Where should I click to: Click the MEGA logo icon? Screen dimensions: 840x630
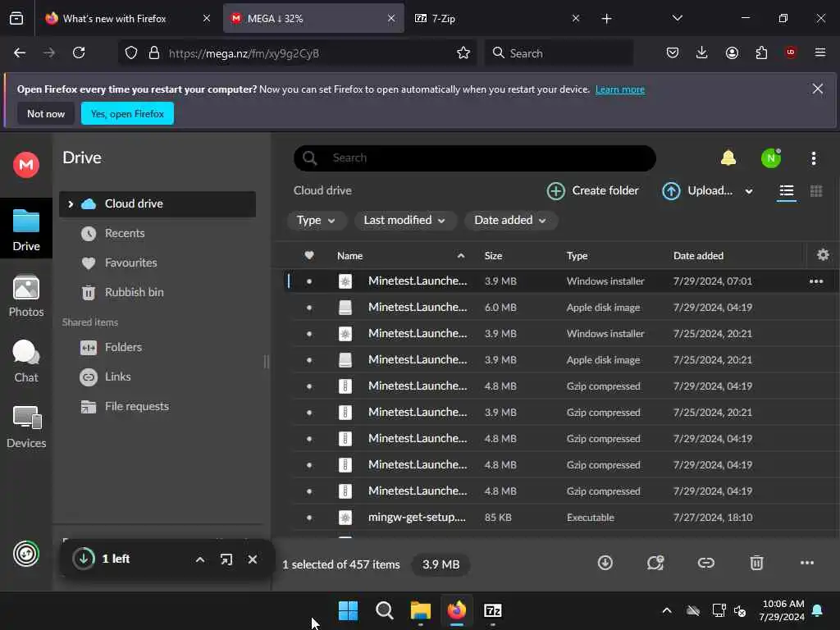point(26,164)
